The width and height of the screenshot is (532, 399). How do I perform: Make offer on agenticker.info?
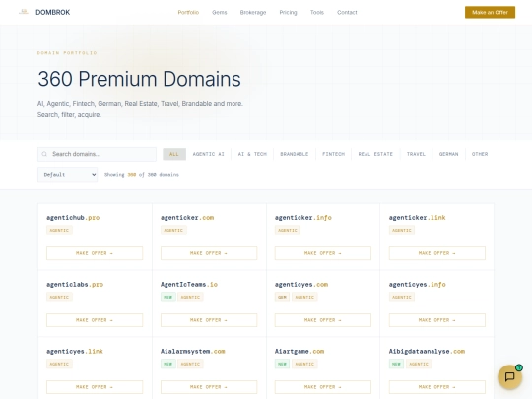coord(323,253)
